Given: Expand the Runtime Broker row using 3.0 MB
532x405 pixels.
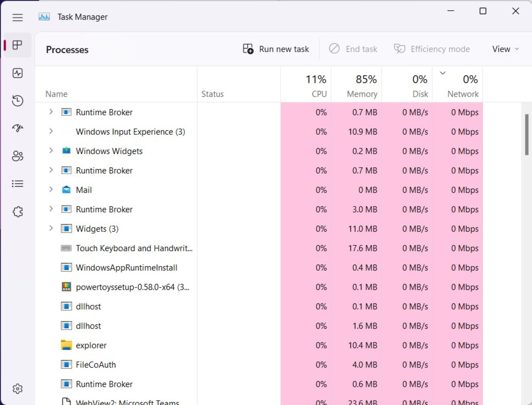Looking at the screenshot, I should [51, 209].
